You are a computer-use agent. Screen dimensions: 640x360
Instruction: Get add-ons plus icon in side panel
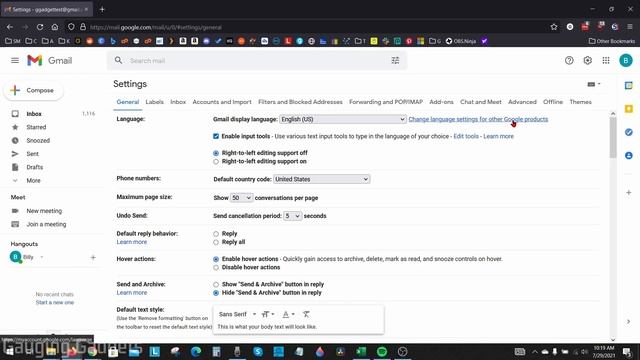(x=629, y=192)
